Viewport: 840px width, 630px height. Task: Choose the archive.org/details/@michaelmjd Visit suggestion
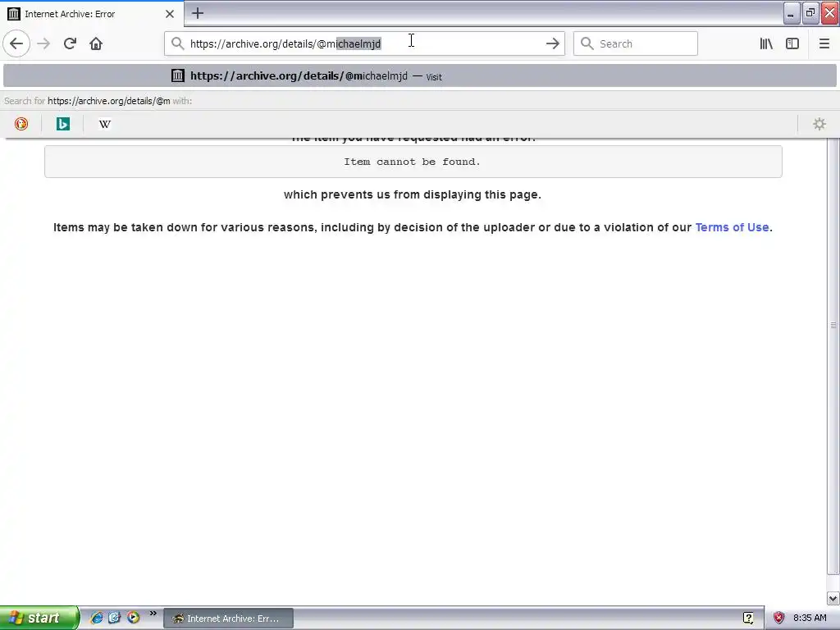[x=420, y=76]
